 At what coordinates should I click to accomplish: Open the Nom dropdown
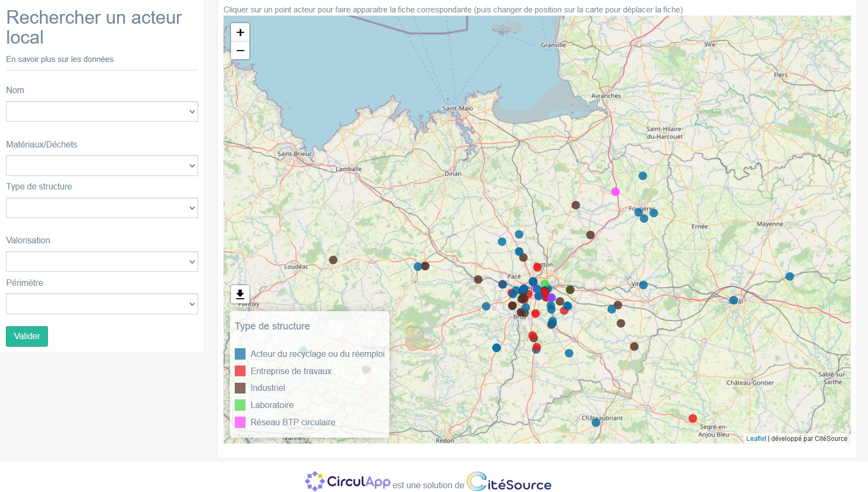coord(102,111)
